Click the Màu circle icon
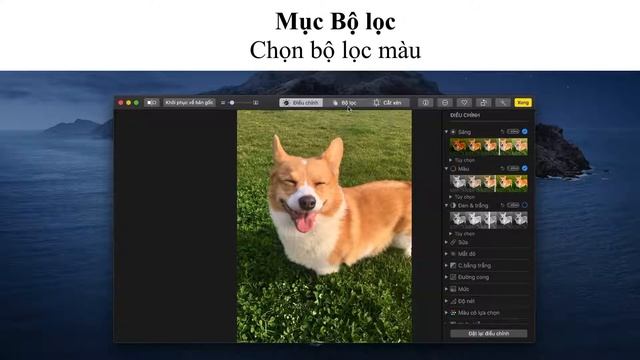This screenshot has width=640, height=360. pyautogui.click(x=453, y=169)
